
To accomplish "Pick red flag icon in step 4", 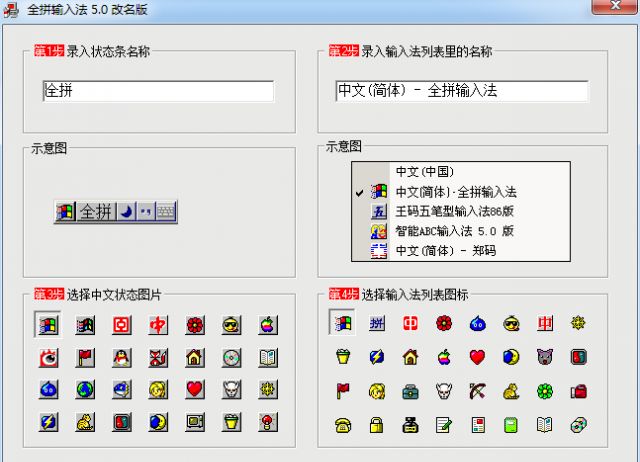I will 343,391.
